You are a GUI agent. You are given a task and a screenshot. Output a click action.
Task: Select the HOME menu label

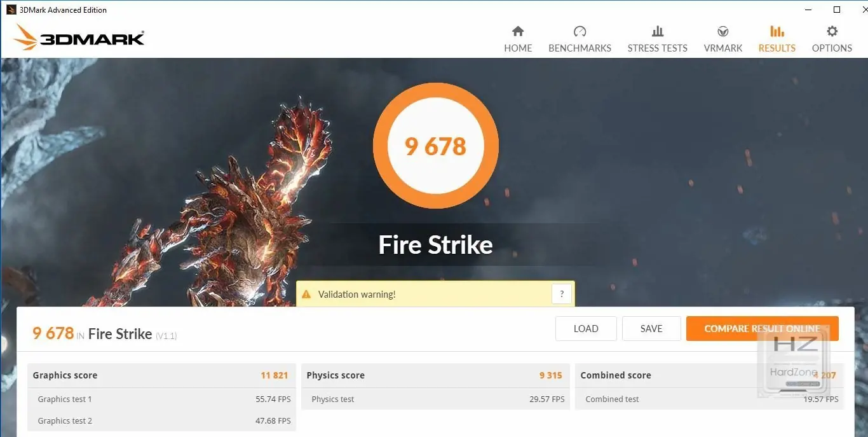518,48
